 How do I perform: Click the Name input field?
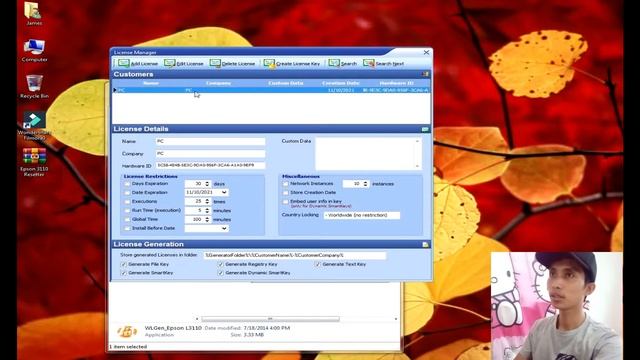pos(210,141)
